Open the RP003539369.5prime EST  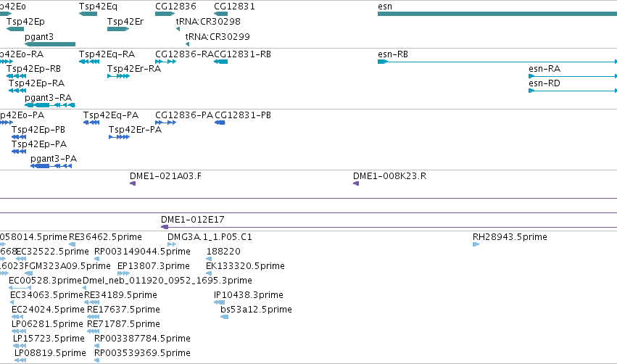point(97,361)
